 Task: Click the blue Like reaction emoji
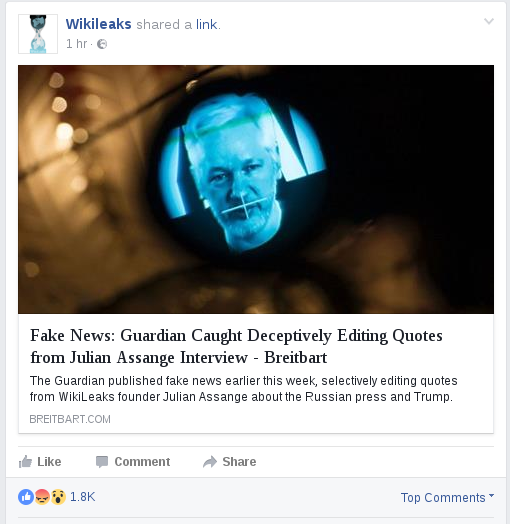pos(26,497)
